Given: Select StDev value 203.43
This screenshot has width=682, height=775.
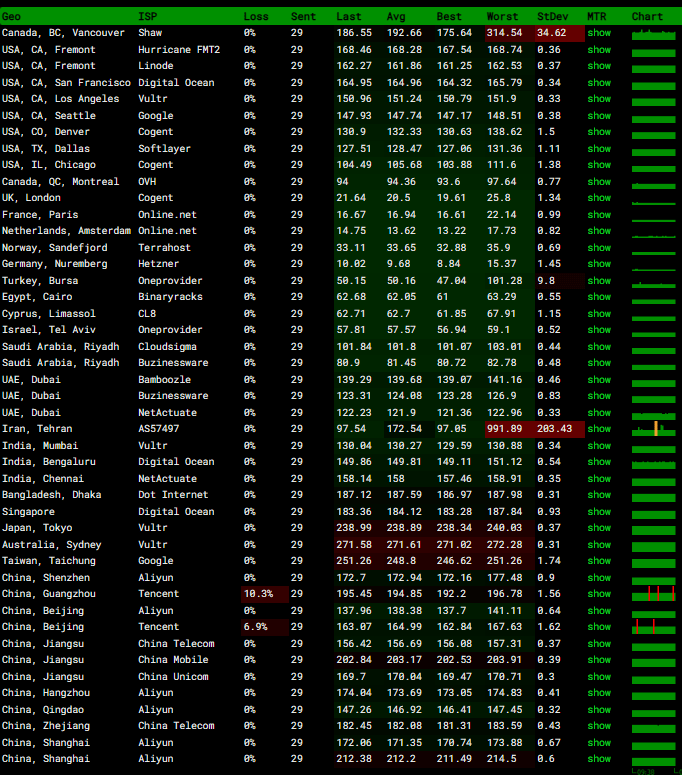Looking at the screenshot, I should (x=554, y=429).
